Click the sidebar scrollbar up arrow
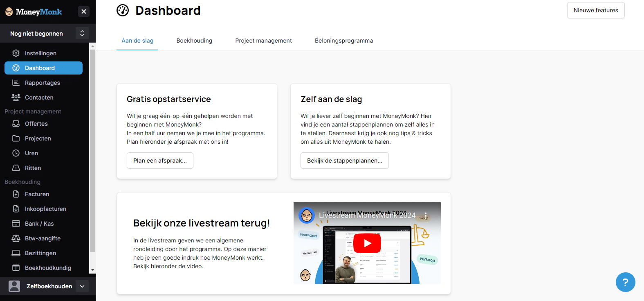This screenshot has height=301, width=644. (92, 46)
